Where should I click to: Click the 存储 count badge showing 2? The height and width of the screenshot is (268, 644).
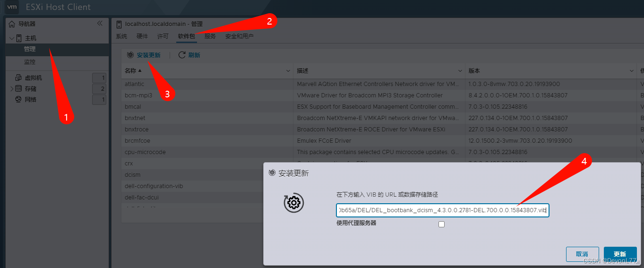(99, 89)
